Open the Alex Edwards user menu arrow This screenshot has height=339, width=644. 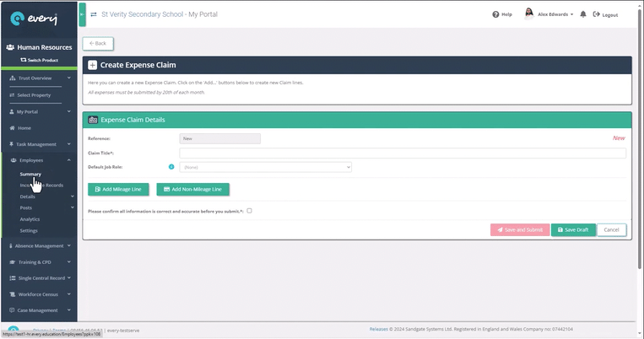(x=571, y=14)
